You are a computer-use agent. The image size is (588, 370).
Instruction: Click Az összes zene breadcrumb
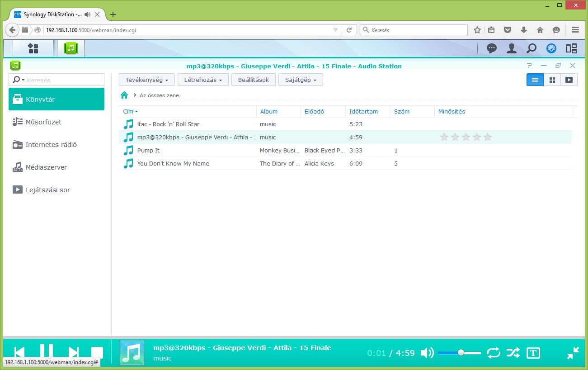[159, 95]
